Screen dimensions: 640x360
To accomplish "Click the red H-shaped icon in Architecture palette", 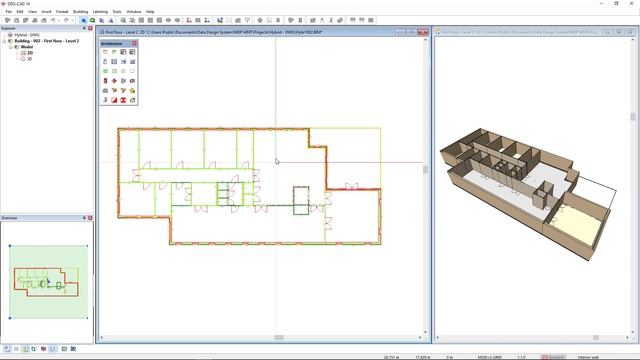I will point(123,100).
